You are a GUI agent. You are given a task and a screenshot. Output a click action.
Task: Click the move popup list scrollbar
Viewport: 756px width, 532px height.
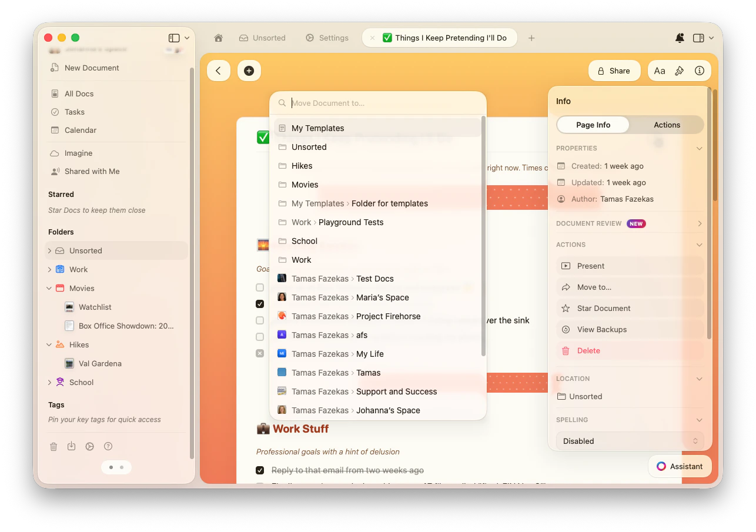pyautogui.click(x=483, y=235)
